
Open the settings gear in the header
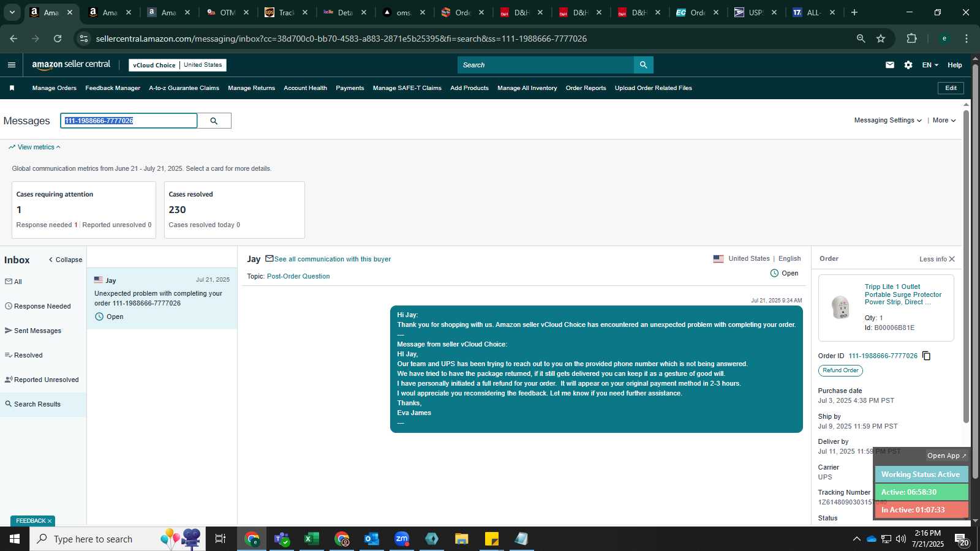908,65
